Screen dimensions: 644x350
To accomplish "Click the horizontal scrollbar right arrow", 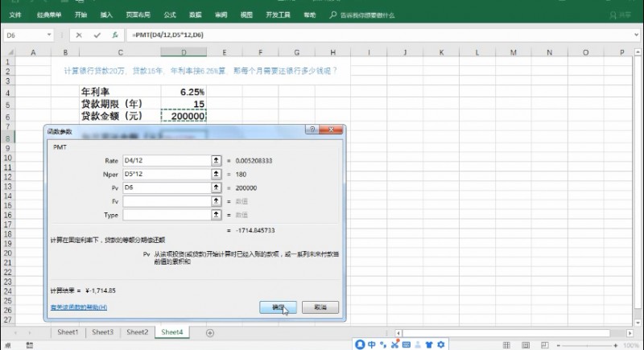I will pyautogui.click(x=630, y=333).
